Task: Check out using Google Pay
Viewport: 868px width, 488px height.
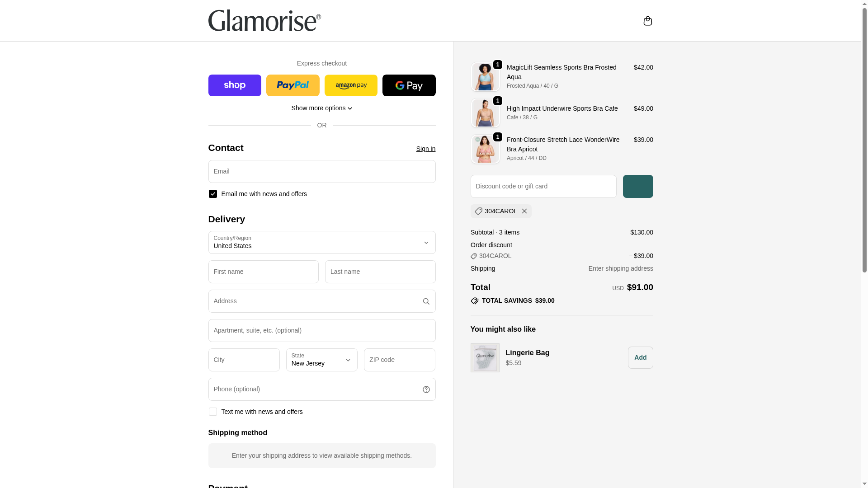Action: 409,85
